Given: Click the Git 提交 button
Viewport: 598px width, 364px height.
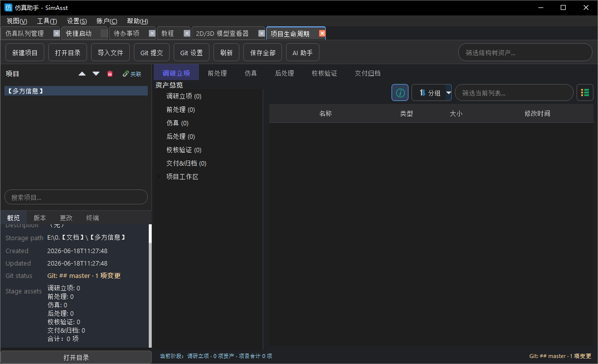Looking at the screenshot, I should pyautogui.click(x=152, y=52).
